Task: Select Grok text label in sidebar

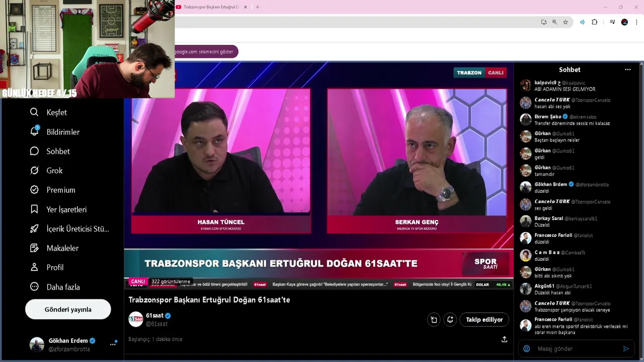Action: [55, 170]
